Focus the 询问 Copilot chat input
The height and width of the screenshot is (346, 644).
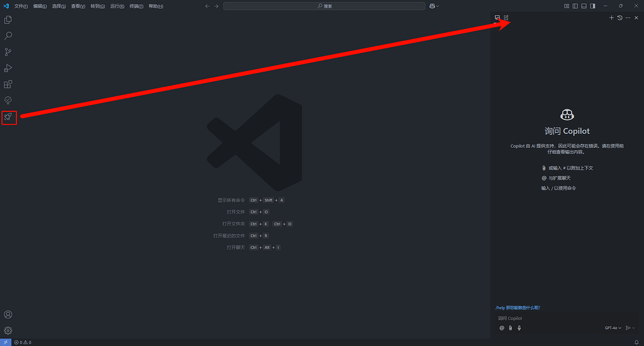pyautogui.click(x=567, y=318)
